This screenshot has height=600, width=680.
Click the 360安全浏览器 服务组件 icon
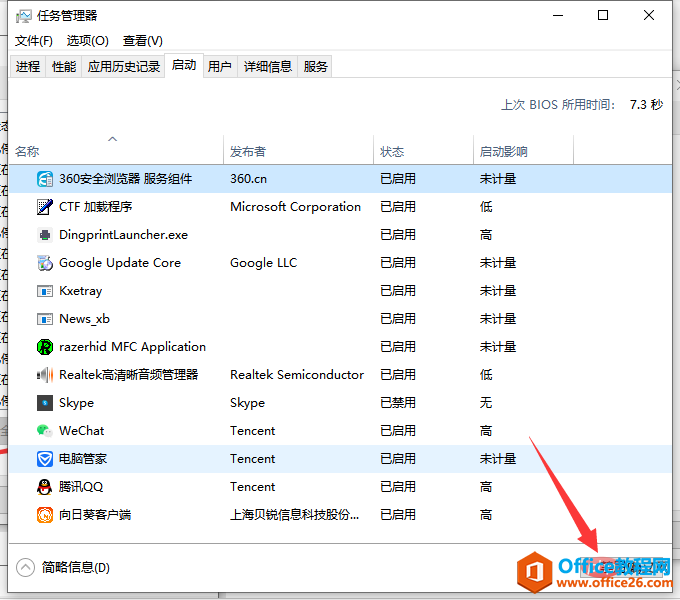(x=45, y=179)
